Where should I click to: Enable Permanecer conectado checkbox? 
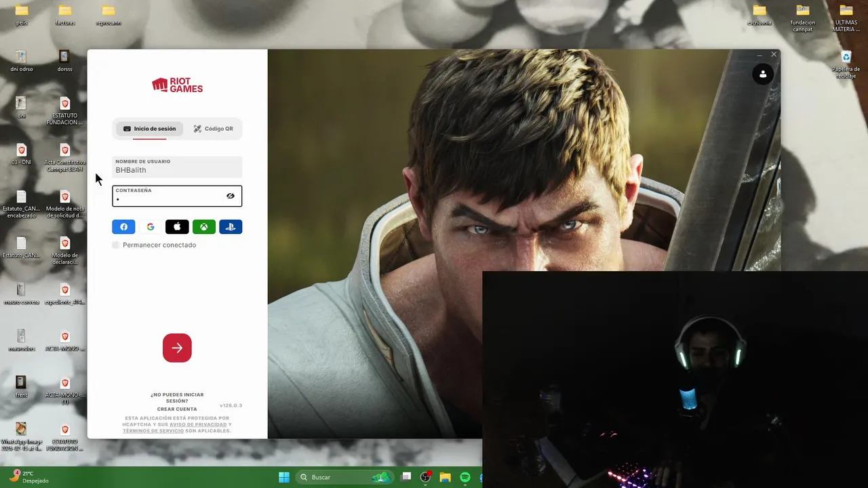pyautogui.click(x=116, y=245)
